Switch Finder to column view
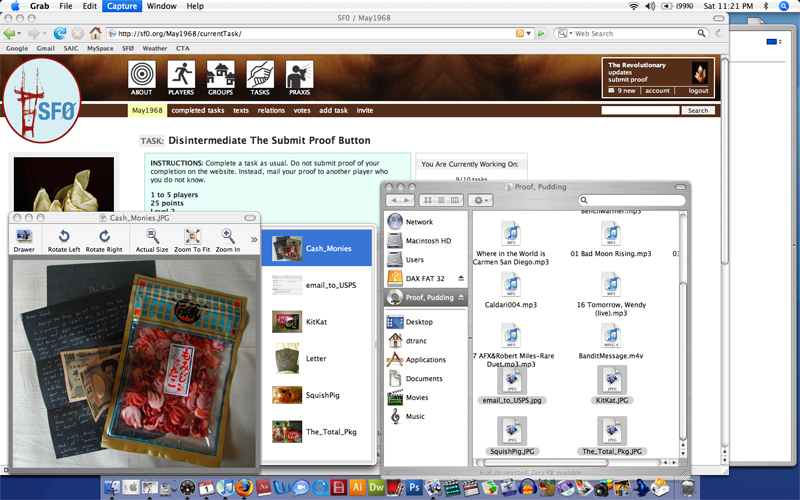This screenshot has width=800, height=500. (455, 200)
